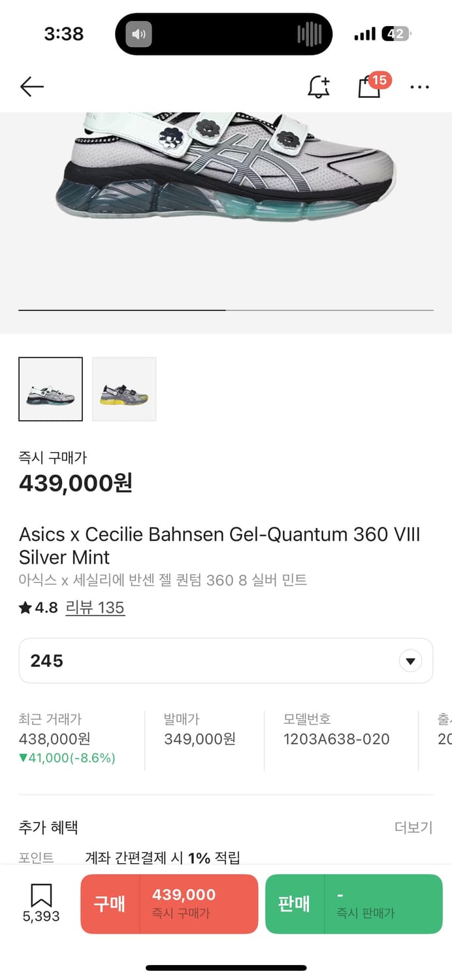This screenshot has width=452, height=980.
Task: Expand additional benefits via 더보기
Action: point(413,827)
